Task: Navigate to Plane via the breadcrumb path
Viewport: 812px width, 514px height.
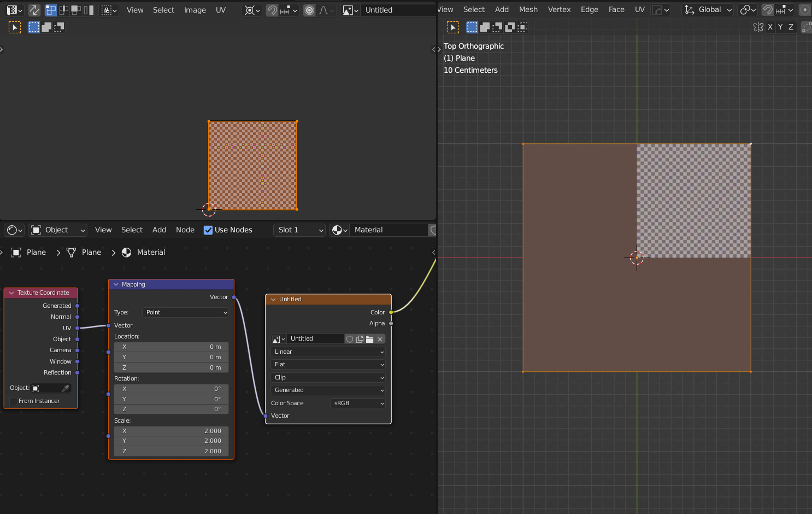Action: (x=36, y=252)
